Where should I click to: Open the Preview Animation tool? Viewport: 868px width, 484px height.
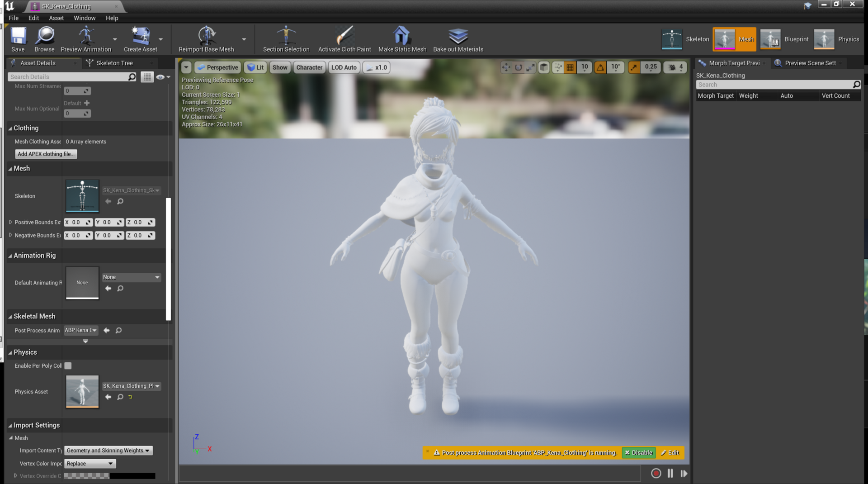pyautogui.click(x=86, y=39)
